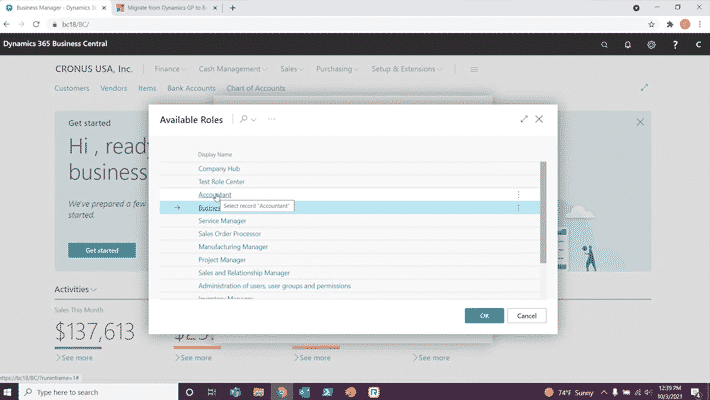Expand the Available Roles dialog to full size
The width and height of the screenshot is (710, 400).
(x=524, y=119)
